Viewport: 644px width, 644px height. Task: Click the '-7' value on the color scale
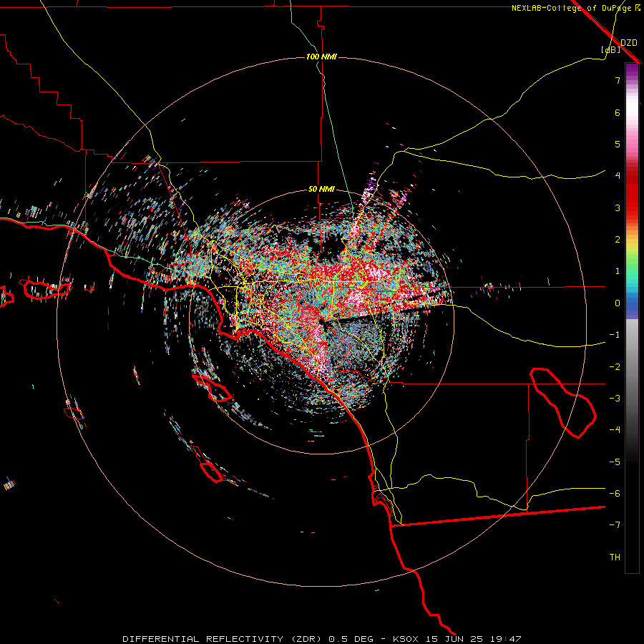[615, 525]
